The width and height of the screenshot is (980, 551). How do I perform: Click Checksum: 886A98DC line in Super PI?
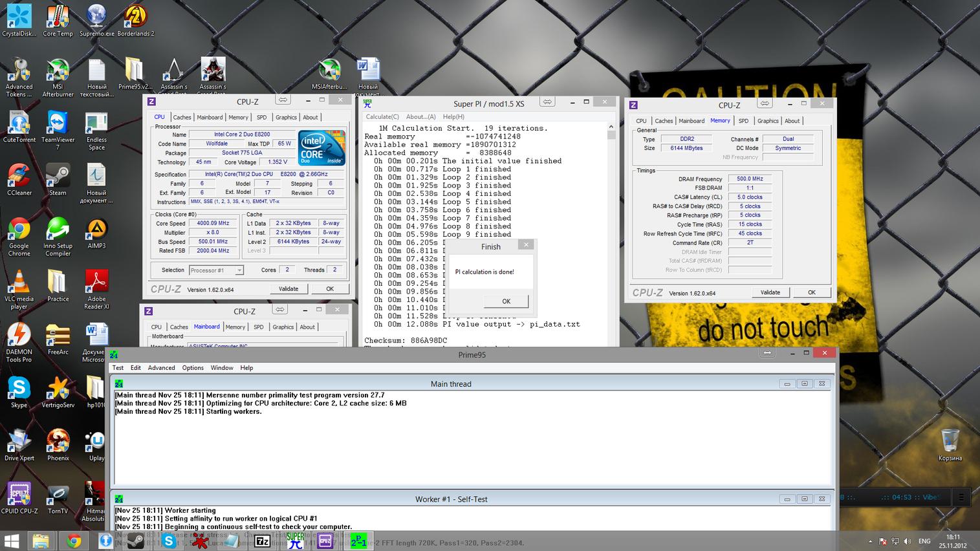(x=406, y=340)
